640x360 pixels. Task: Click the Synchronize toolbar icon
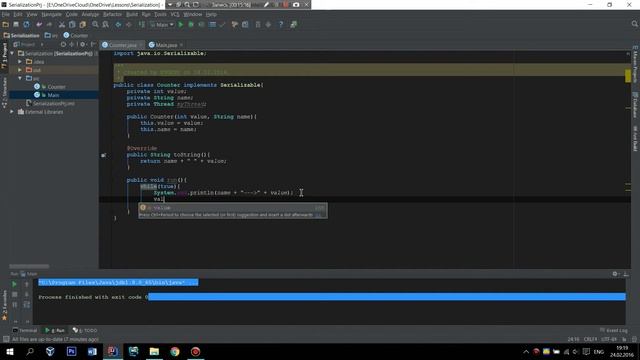(26, 24)
